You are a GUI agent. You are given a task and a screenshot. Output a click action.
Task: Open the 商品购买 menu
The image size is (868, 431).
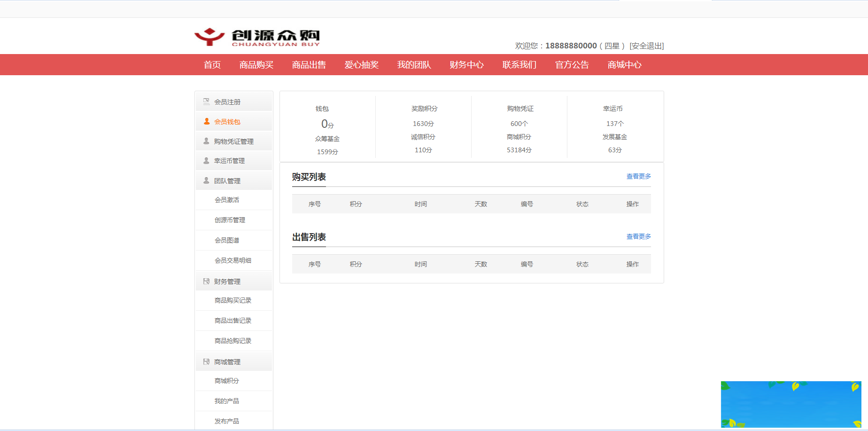click(x=256, y=64)
